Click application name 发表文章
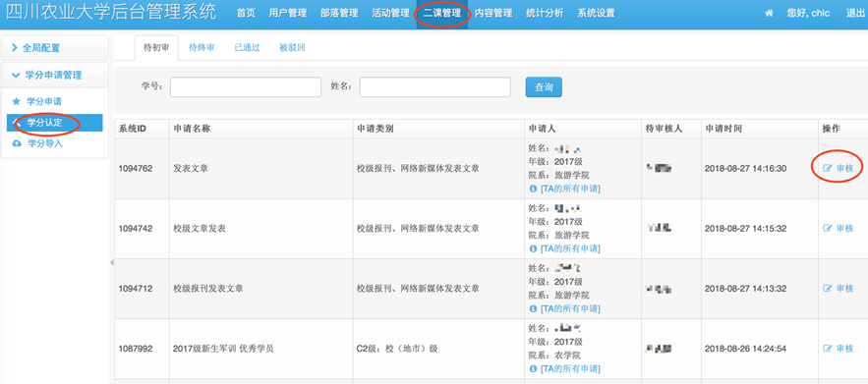 (192, 168)
